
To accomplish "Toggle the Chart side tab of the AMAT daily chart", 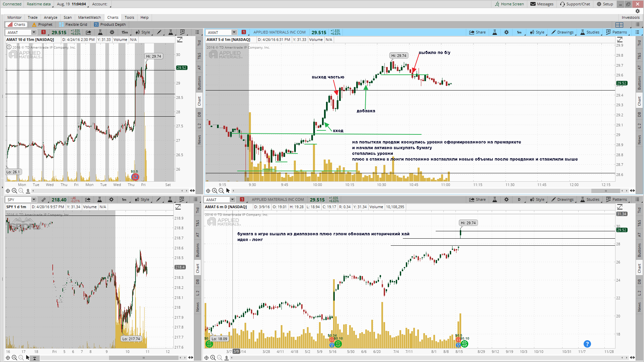I will [x=639, y=268].
